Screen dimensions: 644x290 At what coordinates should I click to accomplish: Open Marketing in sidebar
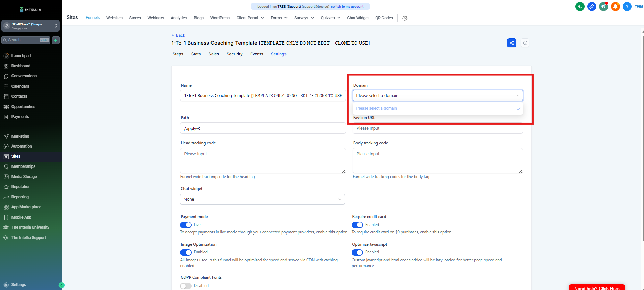click(20, 136)
